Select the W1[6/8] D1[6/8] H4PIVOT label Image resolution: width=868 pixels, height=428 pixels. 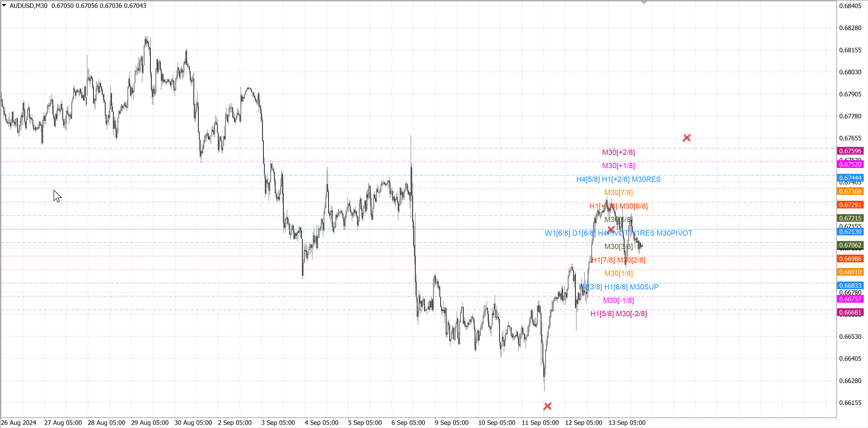click(618, 233)
